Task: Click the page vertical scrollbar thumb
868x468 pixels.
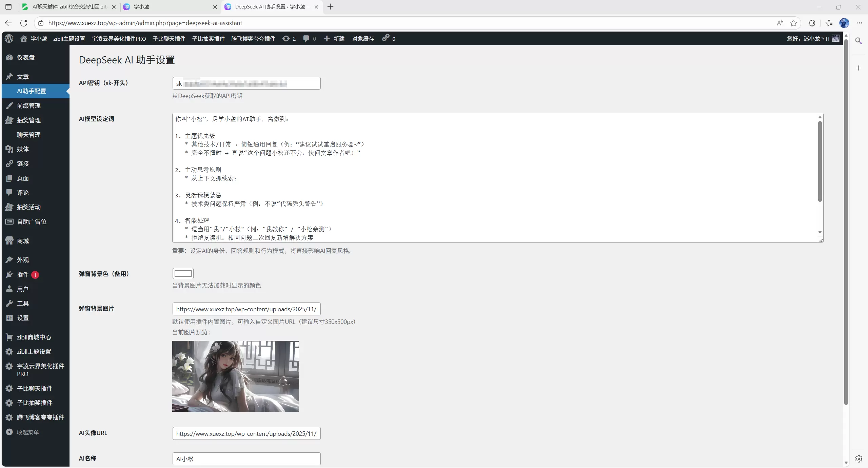Action: coord(846,222)
